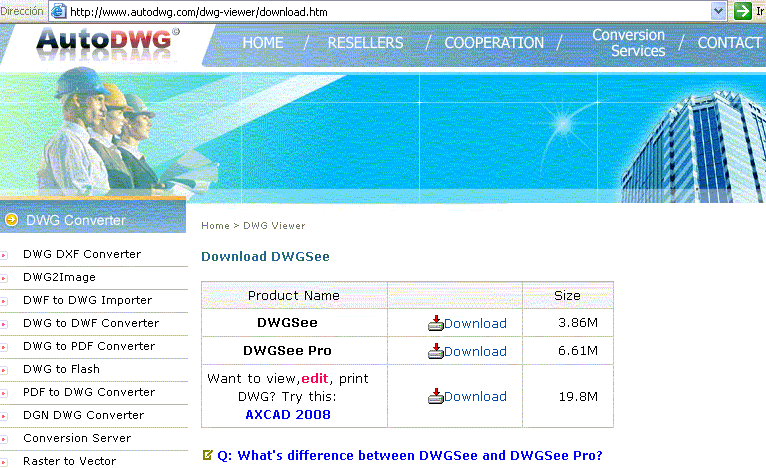Image resolution: width=766 pixels, height=468 pixels.
Task: Click the Download link for DWGSee
Action: (x=475, y=323)
